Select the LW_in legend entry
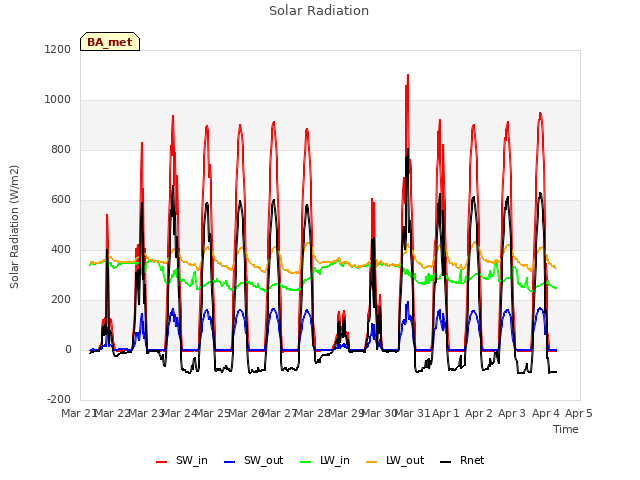The height and width of the screenshot is (480, 640). point(325,460)
